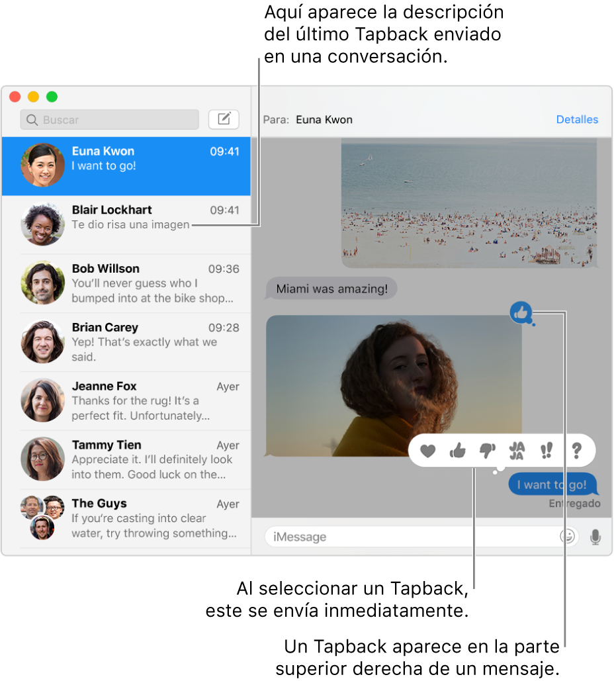Viewport: 616px width, 681px height.
Task: Click Tammy Tien's avatar picture
Action: (42, 459)
